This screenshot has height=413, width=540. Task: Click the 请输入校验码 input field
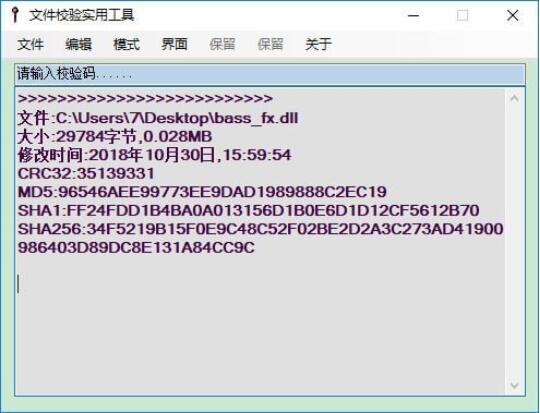[x=270, y=74]
